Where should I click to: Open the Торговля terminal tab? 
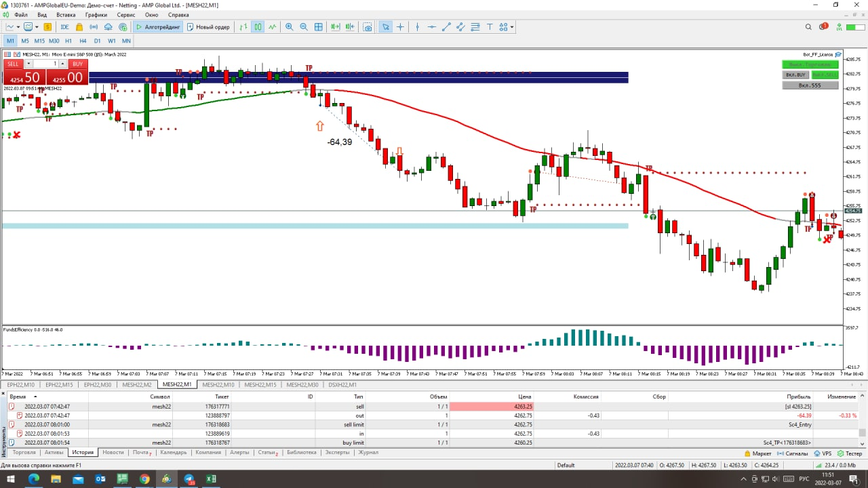[x=24, y=453]
